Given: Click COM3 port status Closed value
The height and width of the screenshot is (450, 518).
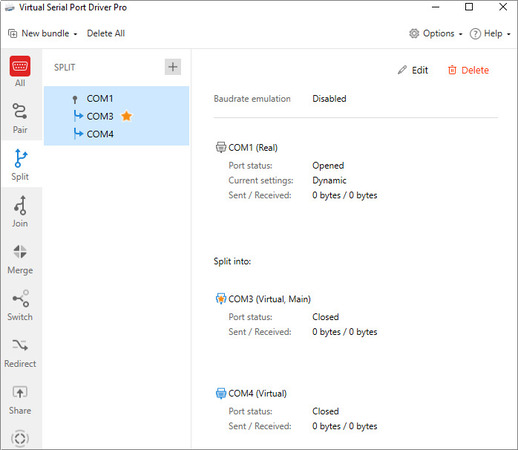Looking at the screenshot, I should pyautogui.click(x=326, y=317).
